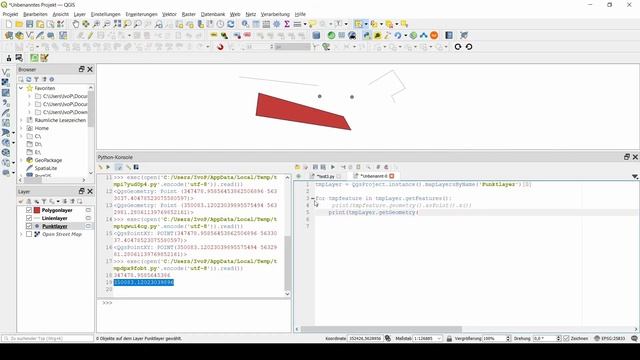
Task: Expand the Open Street Map layer group
Action: pos(21,234)
